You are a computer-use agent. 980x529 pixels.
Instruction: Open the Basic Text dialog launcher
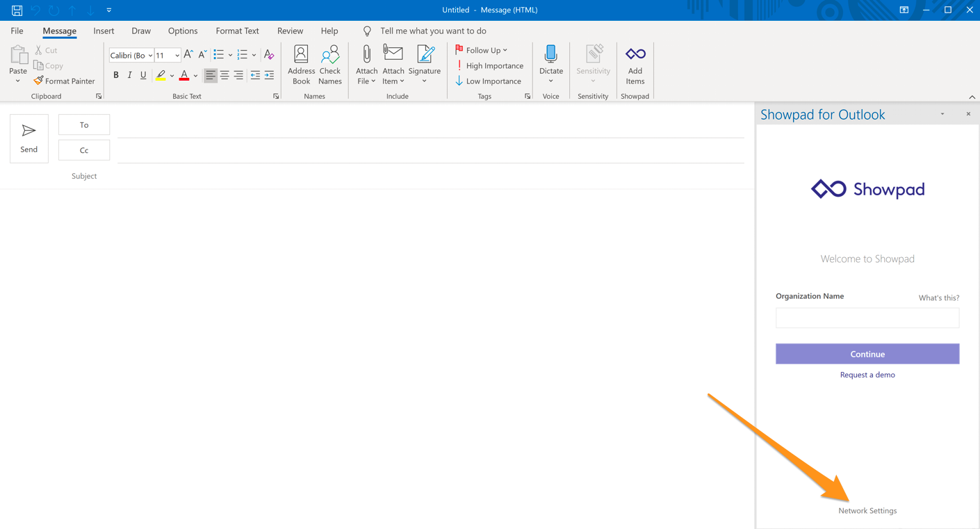coord(276,96)
